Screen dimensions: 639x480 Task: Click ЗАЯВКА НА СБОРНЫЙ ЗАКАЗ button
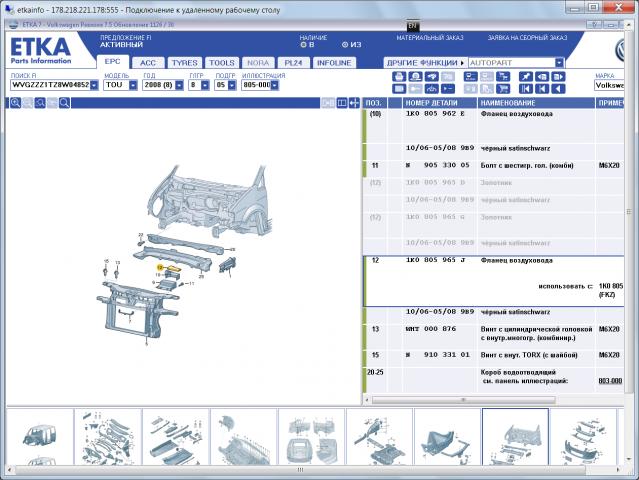[527, 37]
